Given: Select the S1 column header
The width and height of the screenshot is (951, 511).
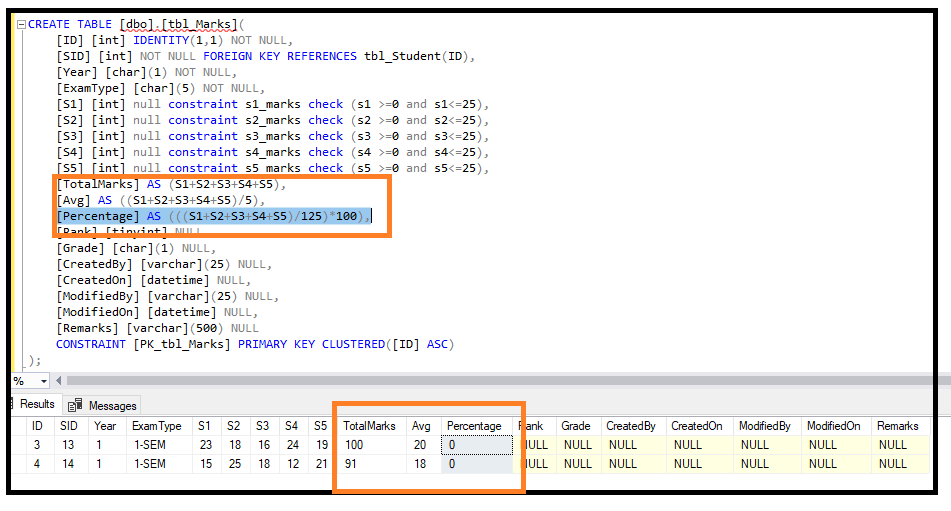Looking at the screenshot, I should click(204, 426).
